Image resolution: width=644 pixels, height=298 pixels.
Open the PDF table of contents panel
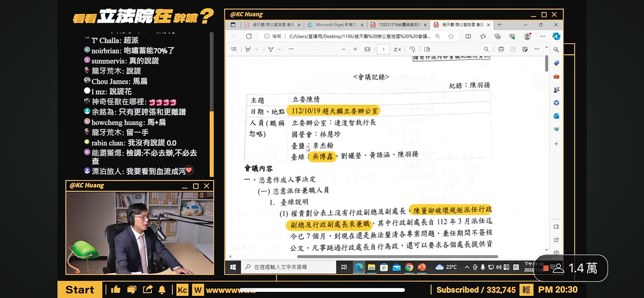(x=234, y=49)
